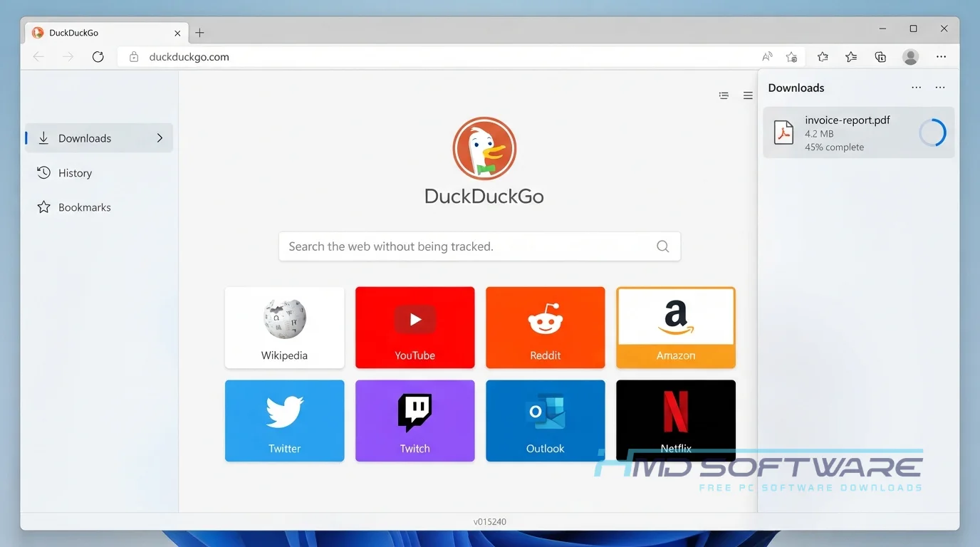This screenshot has width=980, height=547.
Task: Open the YouTube shortcut tile
Action: (415, 328)
